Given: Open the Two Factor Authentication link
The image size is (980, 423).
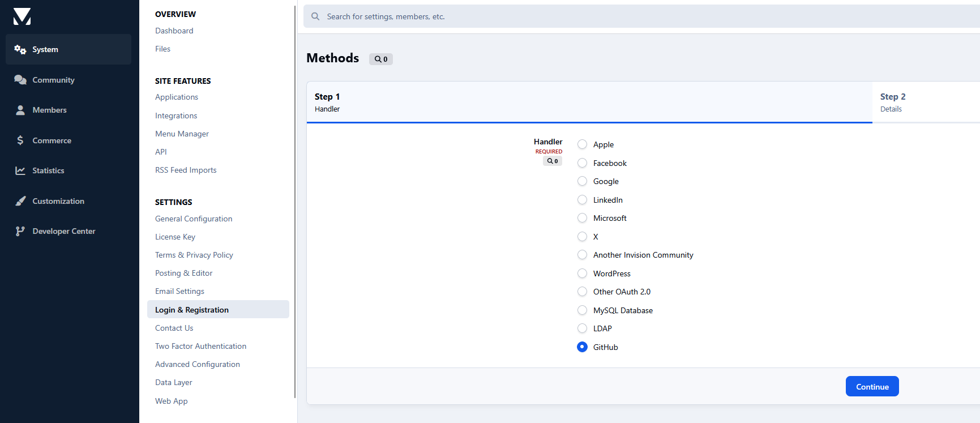Looking at the screenshot, I should (200, 346).
